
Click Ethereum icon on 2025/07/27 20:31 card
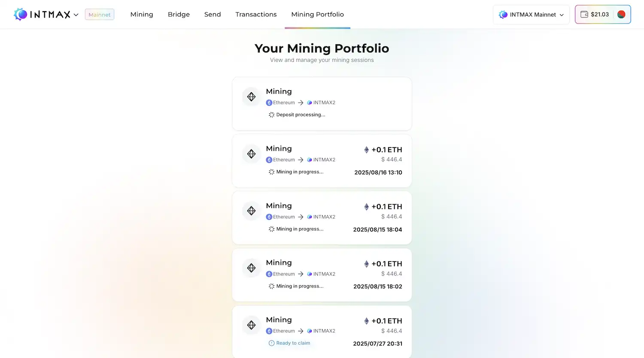269,331
